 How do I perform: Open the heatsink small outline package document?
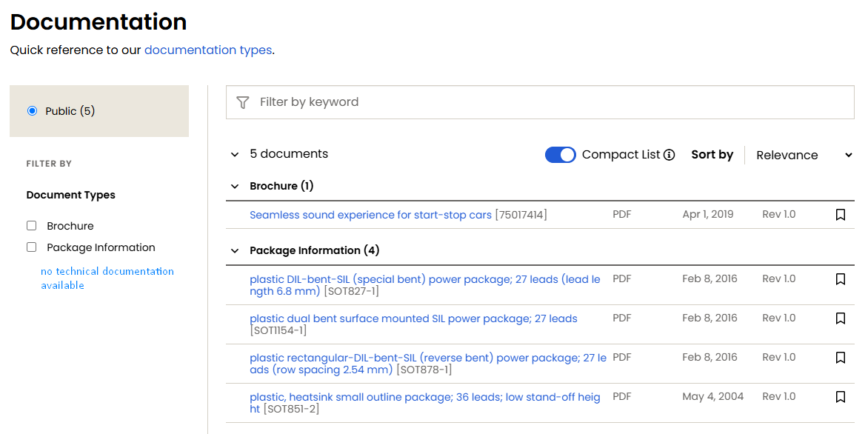coord(424,397)
